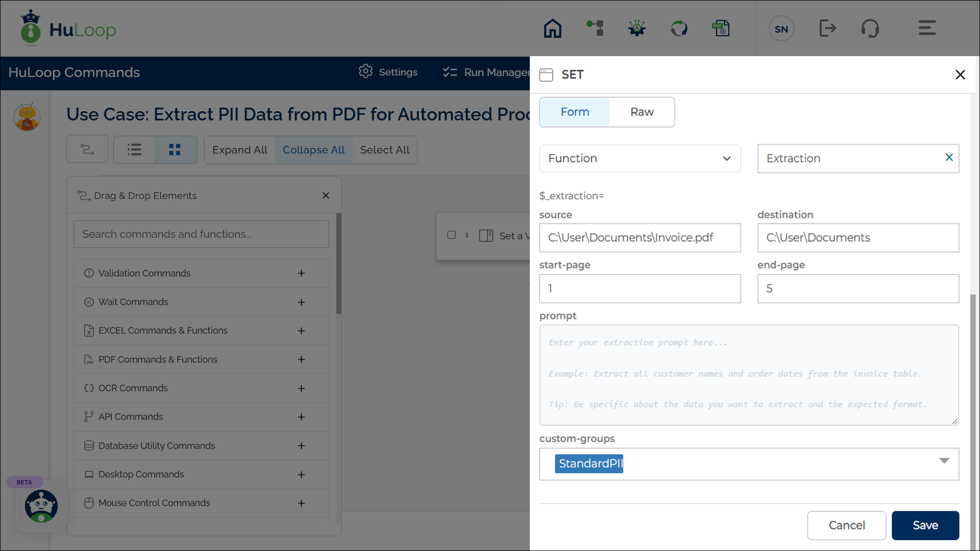Click the logout arrow icon
This screenshot has width=980, height=551.
point(827,29)
